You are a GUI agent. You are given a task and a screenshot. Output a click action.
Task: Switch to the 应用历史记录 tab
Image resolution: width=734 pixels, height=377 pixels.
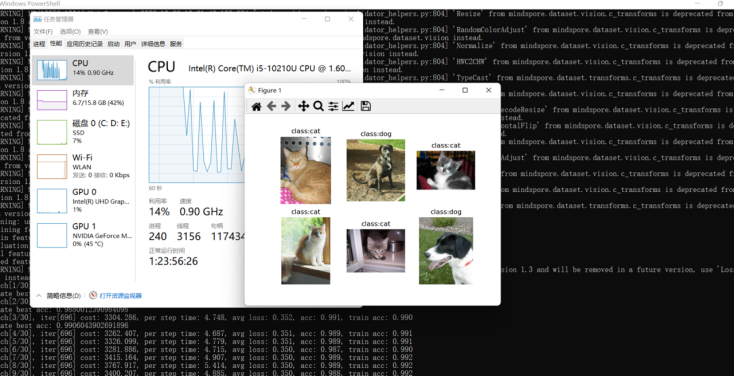[x=85, y=44]
